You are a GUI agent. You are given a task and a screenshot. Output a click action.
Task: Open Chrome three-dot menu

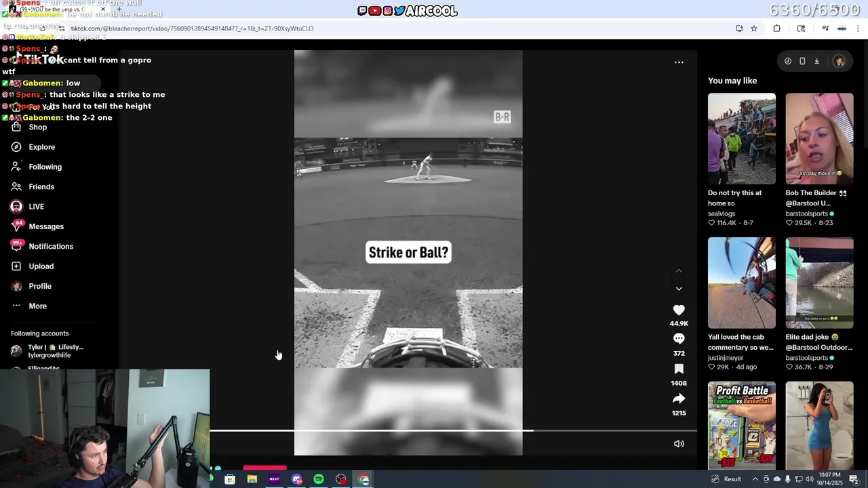pyautogui.click(x=859, y=28)
